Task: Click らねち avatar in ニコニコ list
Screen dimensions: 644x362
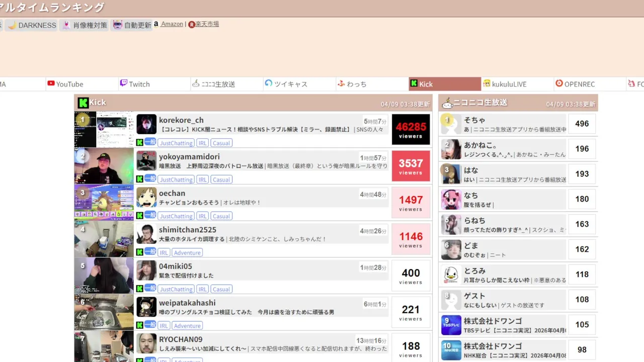Action: point(451,225)
